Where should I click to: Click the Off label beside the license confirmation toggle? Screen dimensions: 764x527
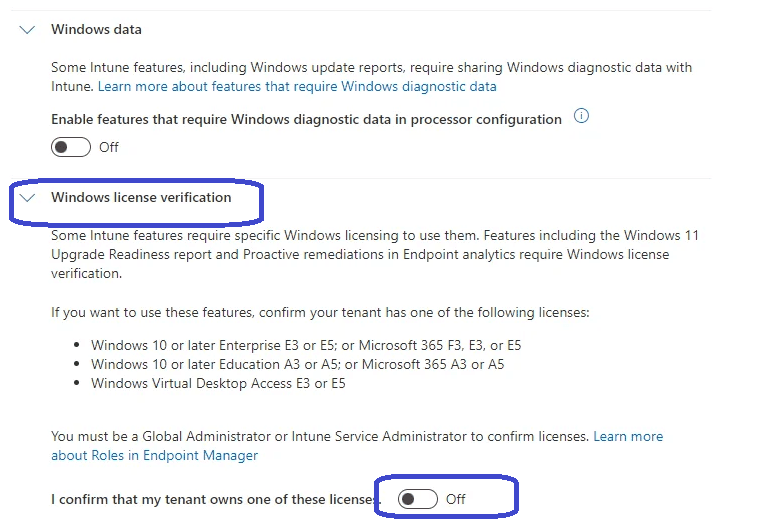(456, 499)
